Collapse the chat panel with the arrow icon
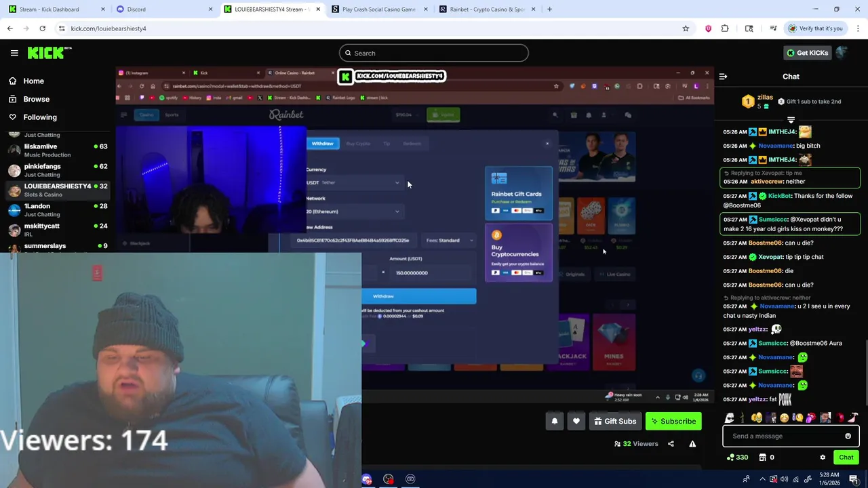Viewport: 868px width, 488px height. pyautogui.click(x=723, y=77)
